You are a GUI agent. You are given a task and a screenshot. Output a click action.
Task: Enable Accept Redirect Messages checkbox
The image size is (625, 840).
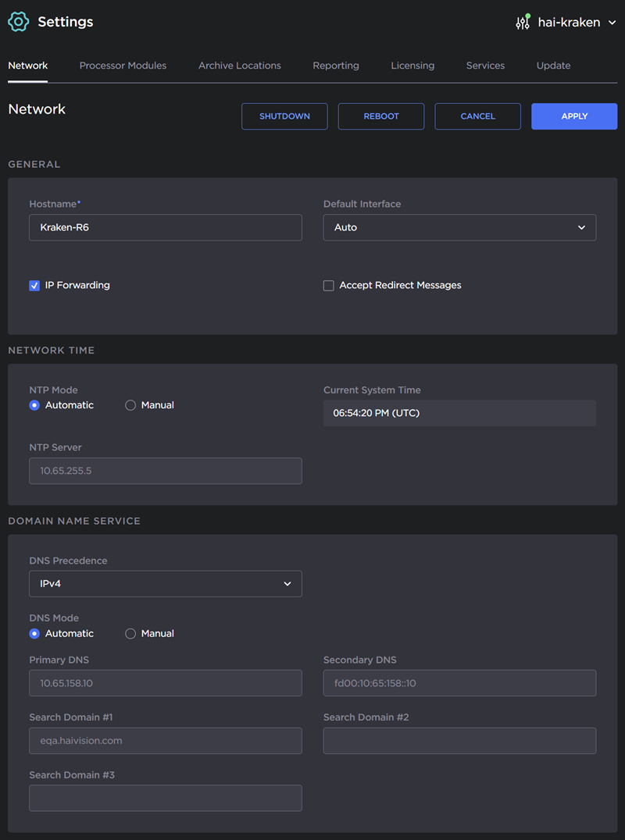329,286
